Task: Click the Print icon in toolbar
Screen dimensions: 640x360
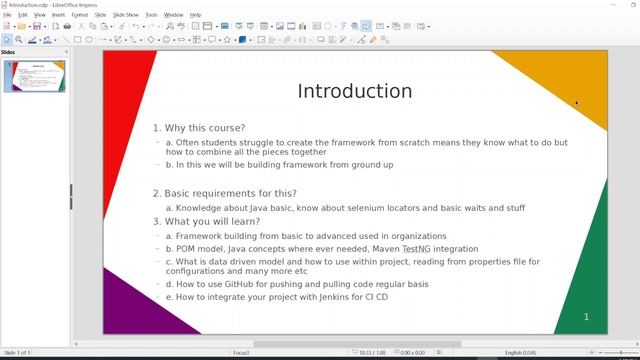Action: 67,26
